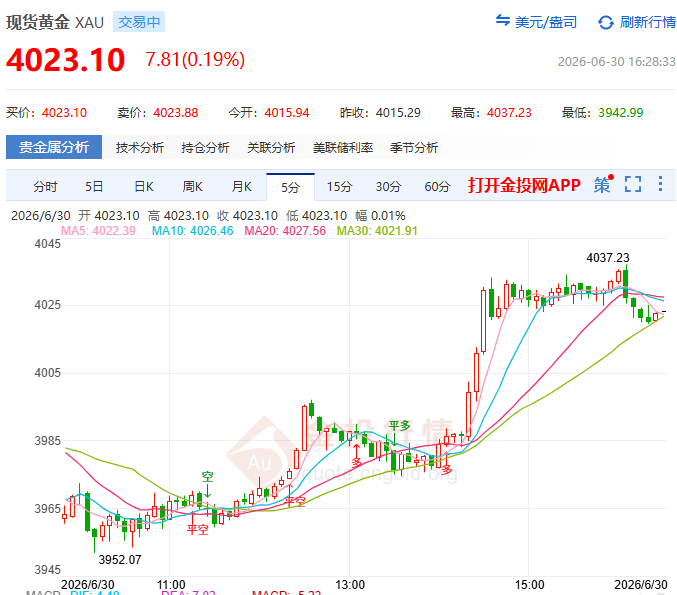Click the 4037.23 high label on chart
The image size is (677, 595).
click(608, 258)
